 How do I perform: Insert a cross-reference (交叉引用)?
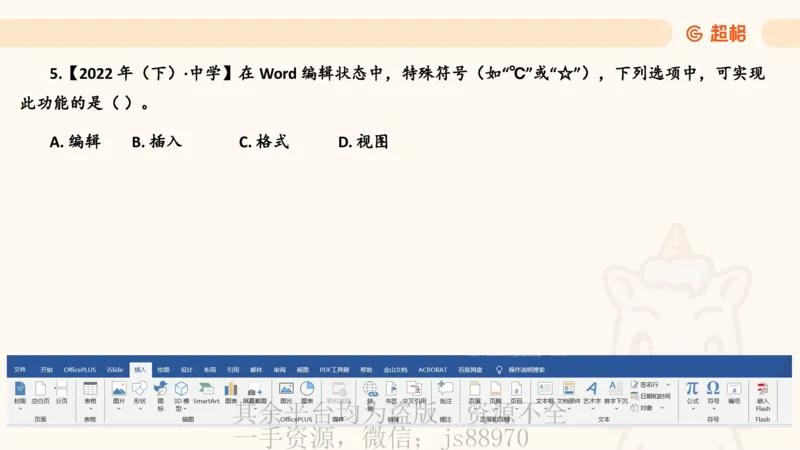click(x=414, y=393)
